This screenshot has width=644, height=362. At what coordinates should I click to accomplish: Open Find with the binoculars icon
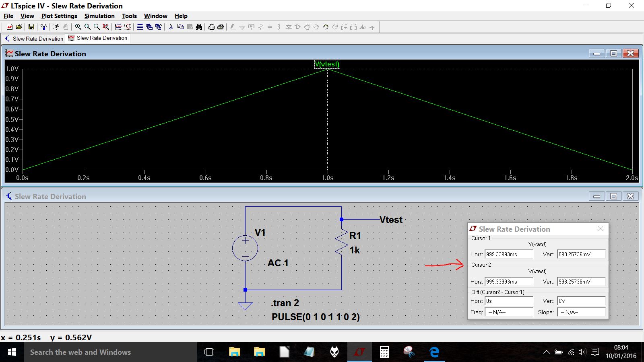pos(199,27)
